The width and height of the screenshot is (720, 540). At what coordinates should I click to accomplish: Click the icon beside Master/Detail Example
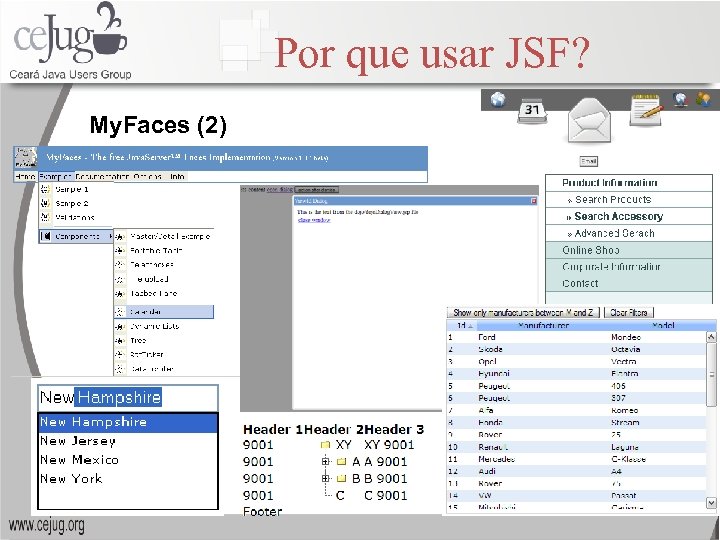point(120,236)
